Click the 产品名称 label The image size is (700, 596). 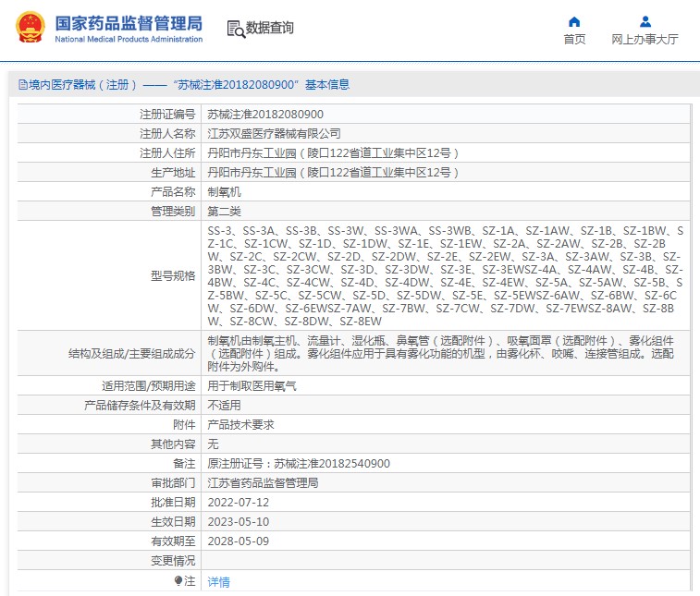point(173,192)
